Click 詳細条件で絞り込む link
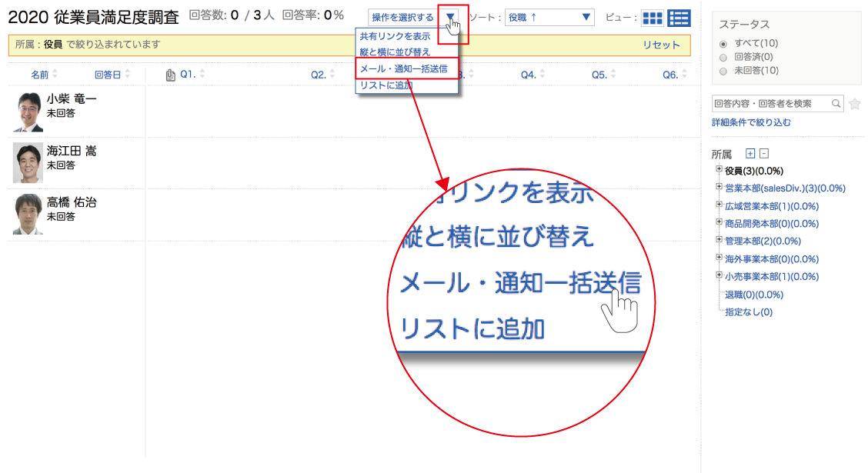This screenshot has height=473, width=868. (751, 122)
